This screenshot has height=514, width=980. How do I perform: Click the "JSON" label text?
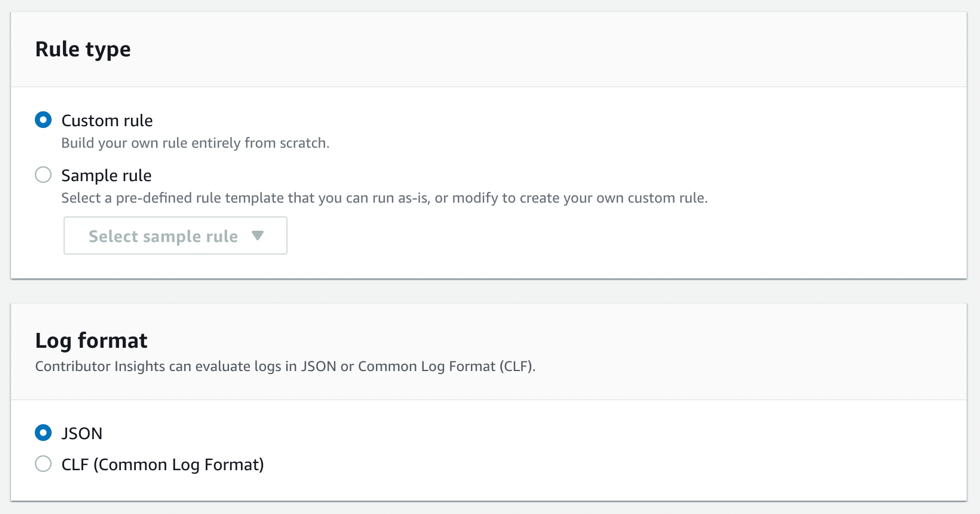point(82,433)
